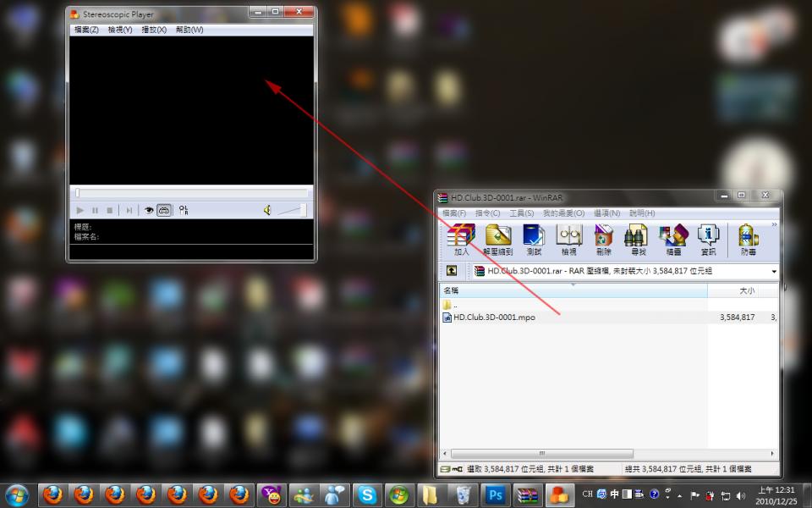
Task: Switch to Stereoscopic Player taskbar button
Action: click(560, 495)
